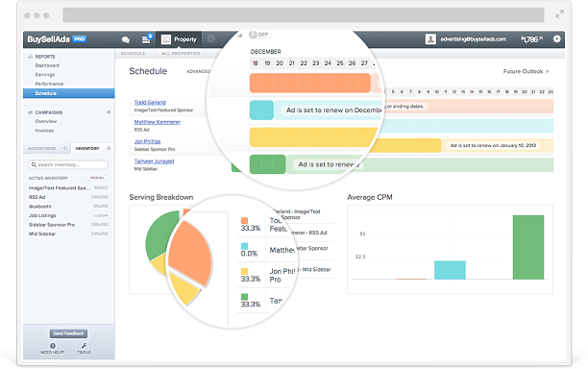
Task: Open Tanveer Junayed advertiser link
Action: tap(154, 161)
